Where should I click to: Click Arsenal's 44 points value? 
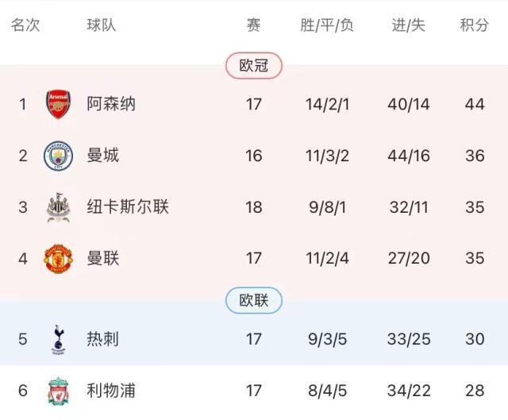(475, 104)
